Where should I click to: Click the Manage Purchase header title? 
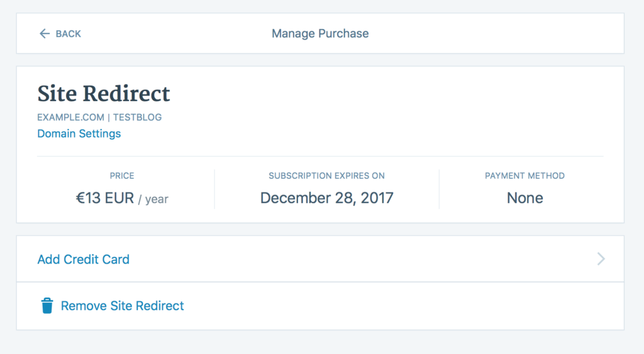pos(320,33)
